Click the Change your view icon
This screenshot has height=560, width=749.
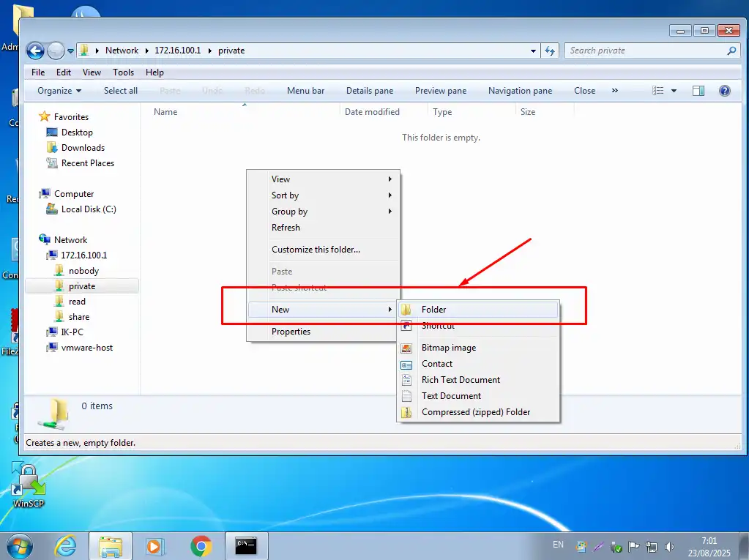click(657, 91)
